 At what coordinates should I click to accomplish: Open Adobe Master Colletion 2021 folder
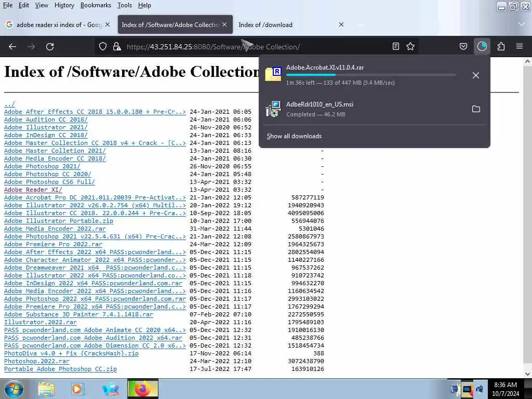tap(55, 151)
